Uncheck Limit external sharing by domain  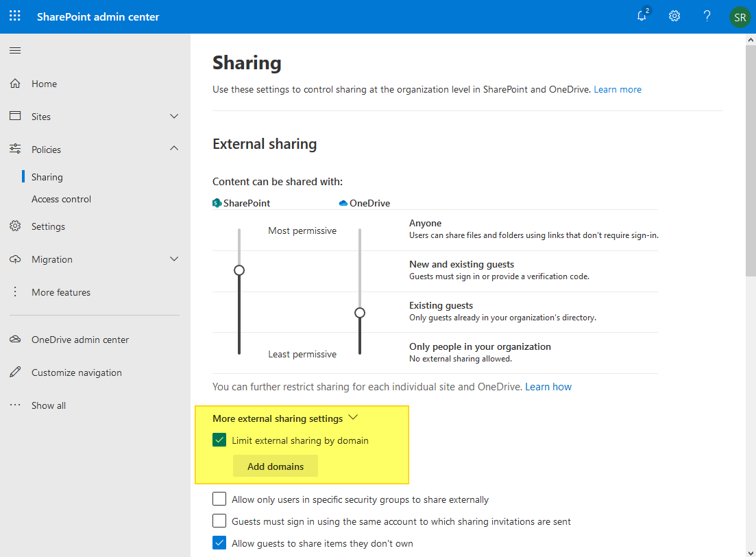point(219,440)
